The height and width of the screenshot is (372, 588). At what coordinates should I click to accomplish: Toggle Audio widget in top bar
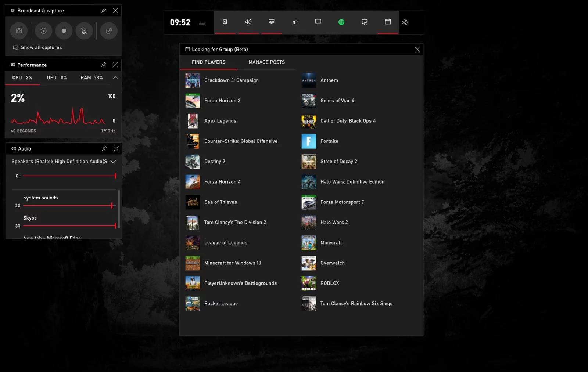click(248, 22)
